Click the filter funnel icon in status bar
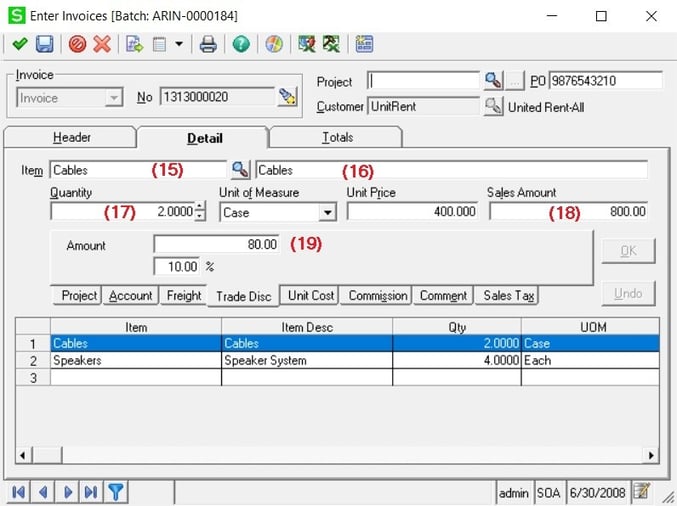The width and height of the screenshot is (677, 506). (116, 492)
